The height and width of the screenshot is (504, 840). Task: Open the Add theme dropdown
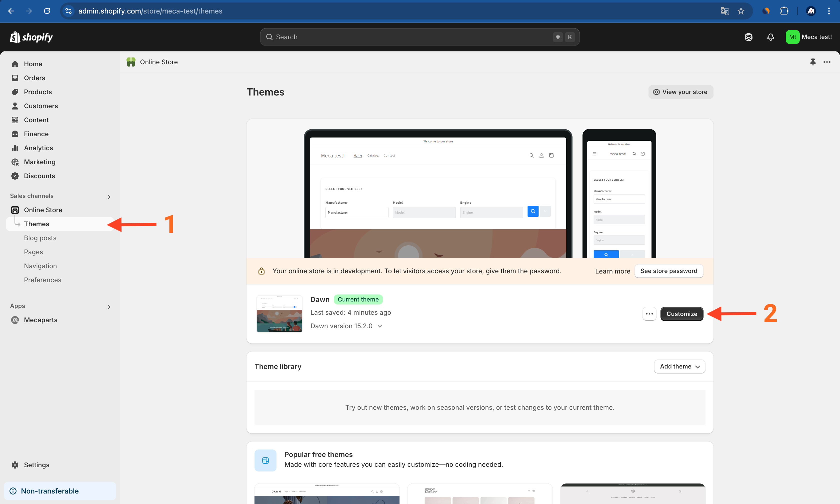pos(679,366)
